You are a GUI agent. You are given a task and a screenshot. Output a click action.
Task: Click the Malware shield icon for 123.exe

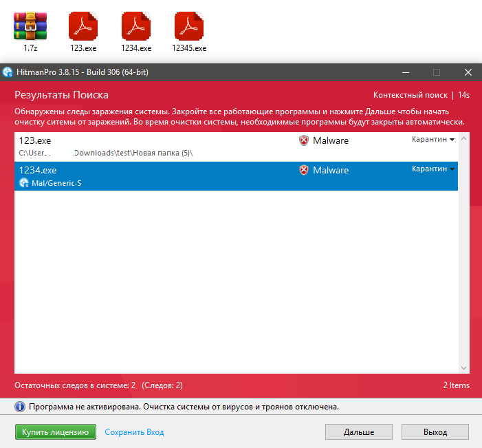pos(304,140)
